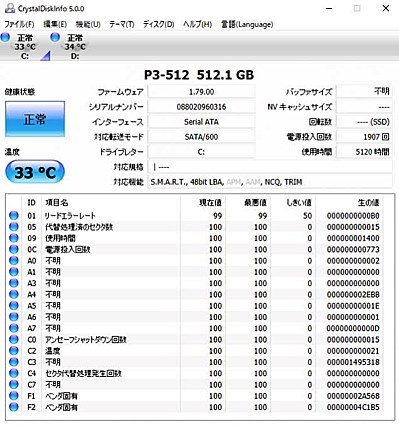
Task: Open the ファイル(F) menu
Action: [19, 24]
